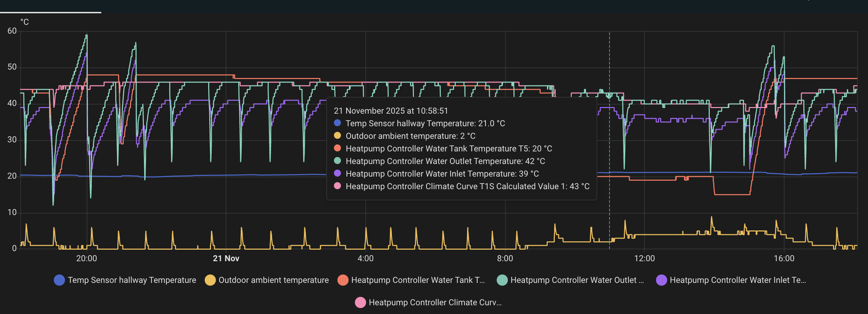
Task: Click the 12:00 time axis label
Action: [644, 258]
